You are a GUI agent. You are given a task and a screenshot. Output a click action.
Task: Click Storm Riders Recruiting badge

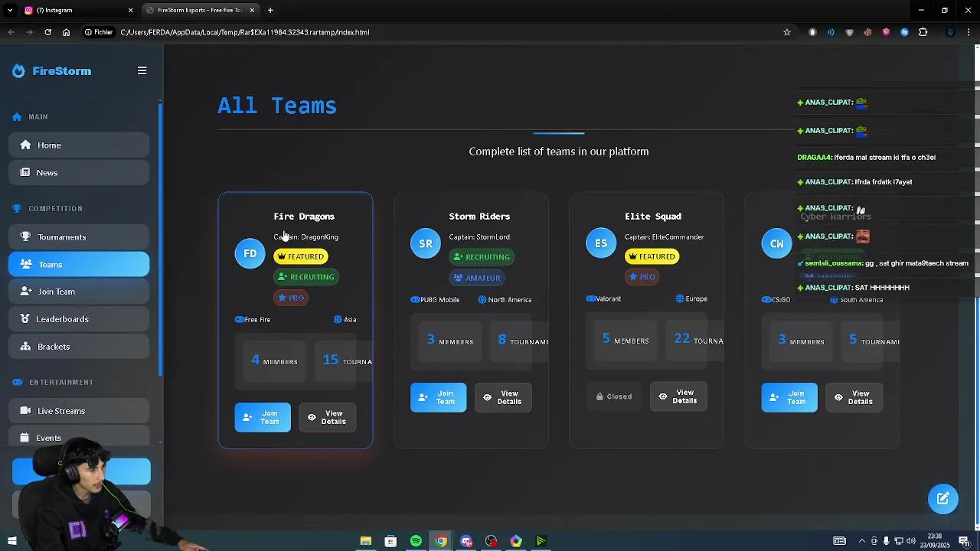coord(482,257)
